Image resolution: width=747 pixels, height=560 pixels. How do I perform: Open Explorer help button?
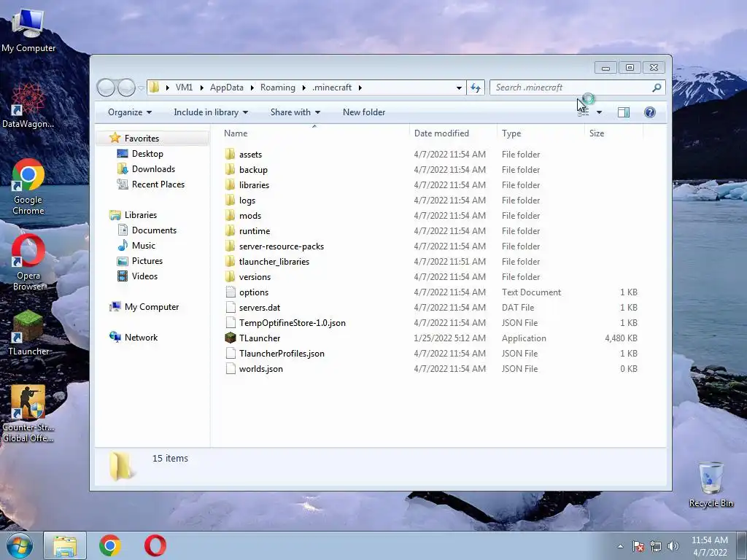649,112
